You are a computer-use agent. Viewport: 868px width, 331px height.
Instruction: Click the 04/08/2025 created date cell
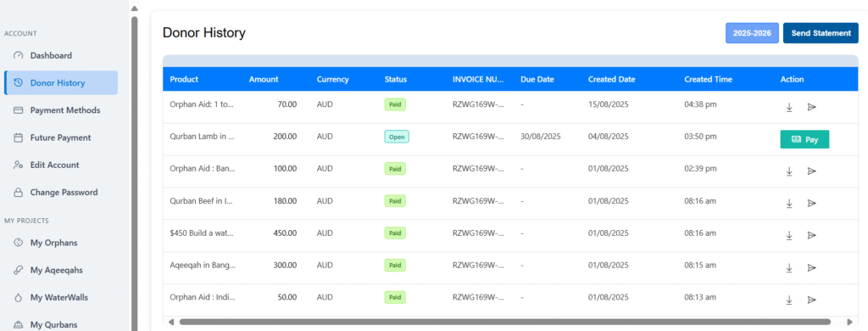coord(609,137)
